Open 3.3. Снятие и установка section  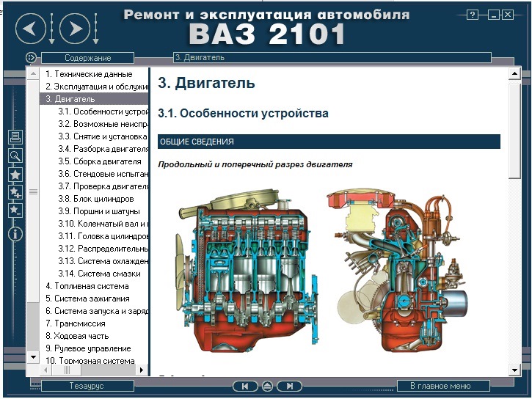[103, 136]
